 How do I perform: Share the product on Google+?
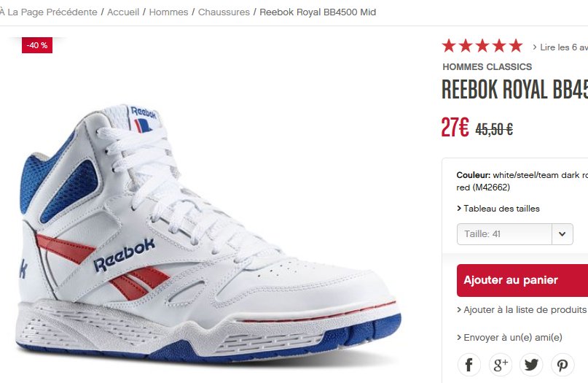501,365
